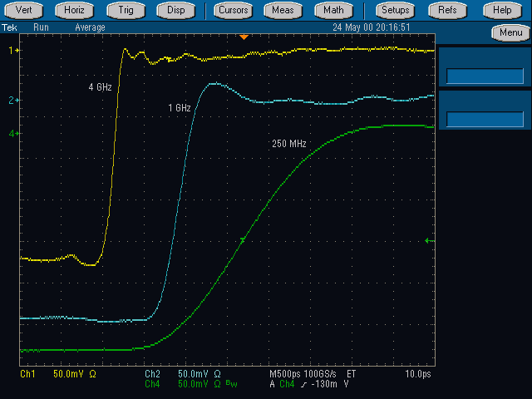The width and height of the screenshot is (532, 399).
Task: Open the Horiz menu
Action: (76, 10)
